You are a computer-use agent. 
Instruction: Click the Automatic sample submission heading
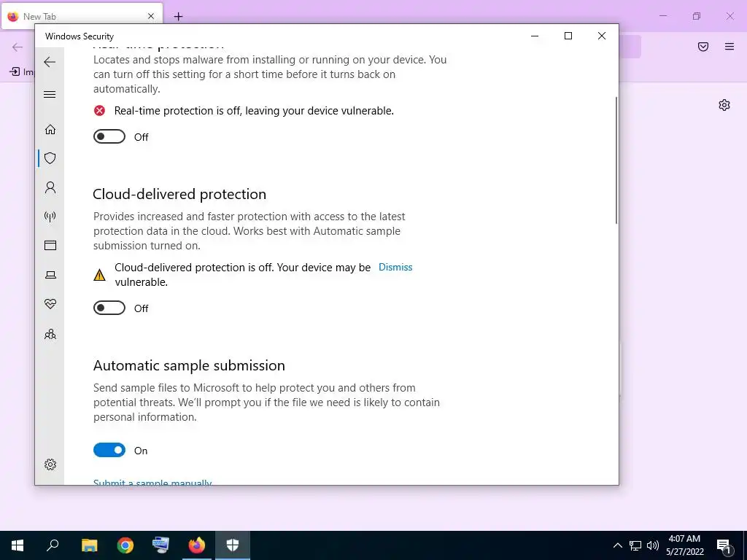point(189,366)
